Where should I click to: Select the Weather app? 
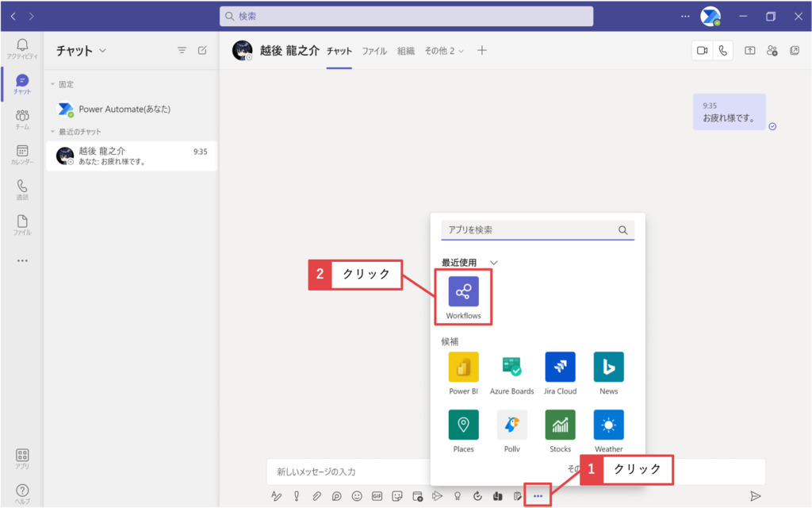coord(608,431)
